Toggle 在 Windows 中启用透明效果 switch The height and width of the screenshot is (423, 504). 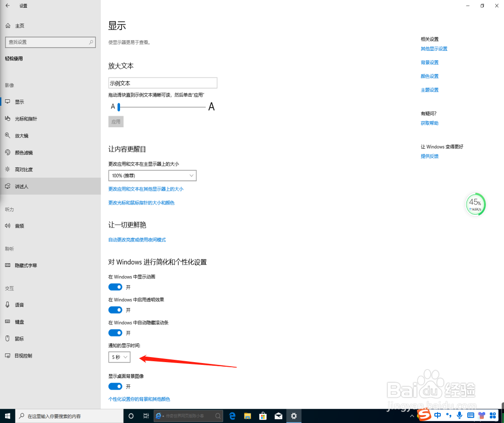coord(115,310)
